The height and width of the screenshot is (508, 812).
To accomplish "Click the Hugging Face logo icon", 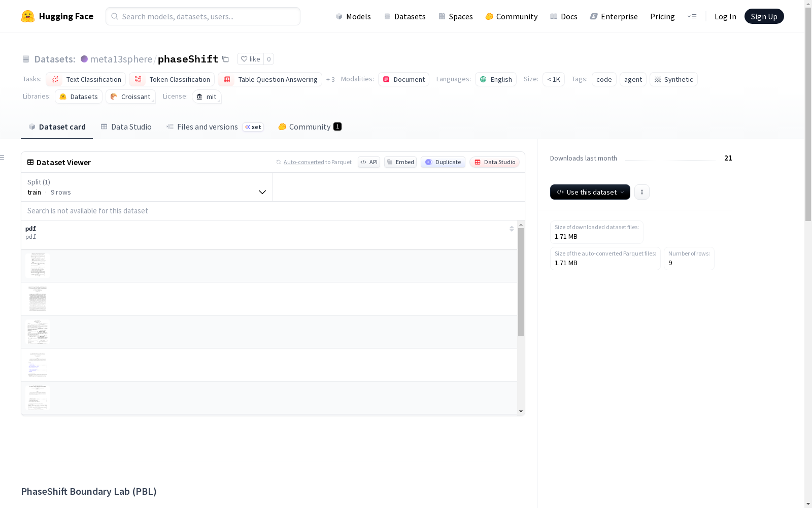I will [28, 16].
